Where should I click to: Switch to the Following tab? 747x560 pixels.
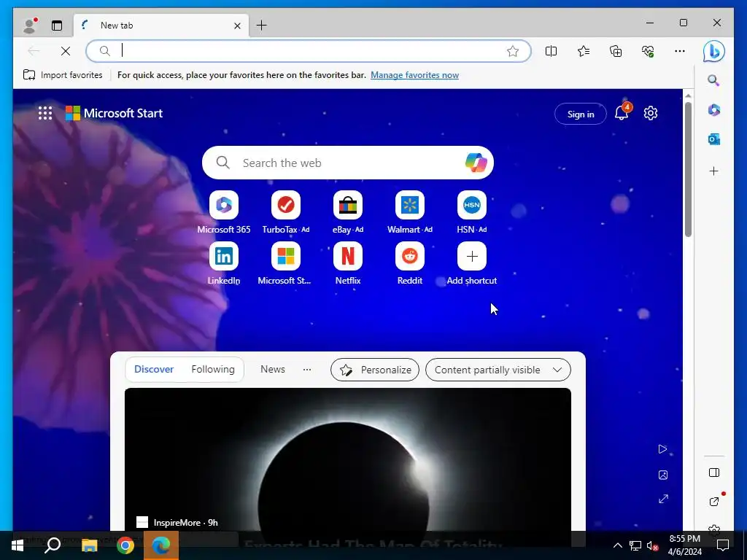click(213, 369)
